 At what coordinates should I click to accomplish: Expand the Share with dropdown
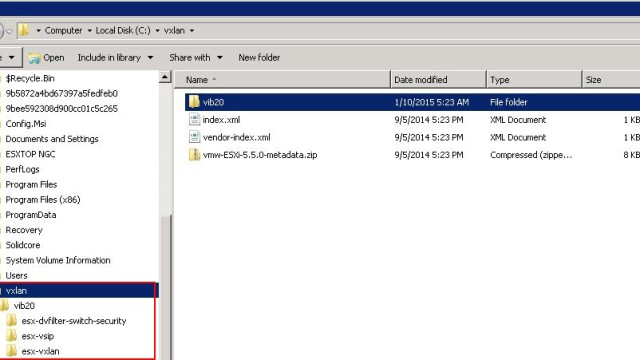(220, 58)
